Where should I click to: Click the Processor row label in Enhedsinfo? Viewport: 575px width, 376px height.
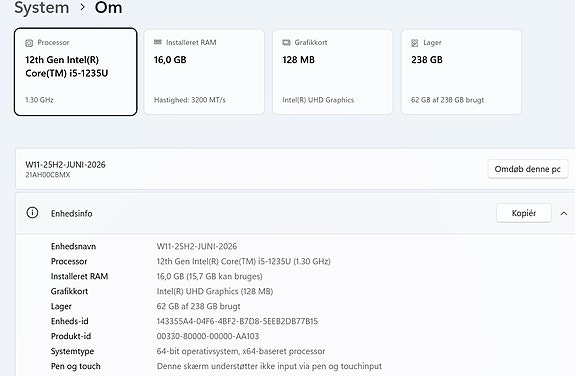[69, 262]
